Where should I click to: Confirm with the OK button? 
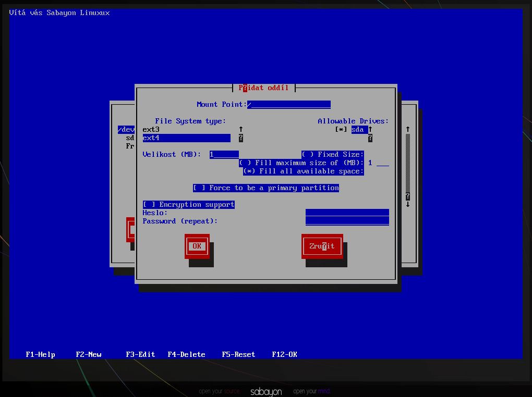(x=197, y=246)
